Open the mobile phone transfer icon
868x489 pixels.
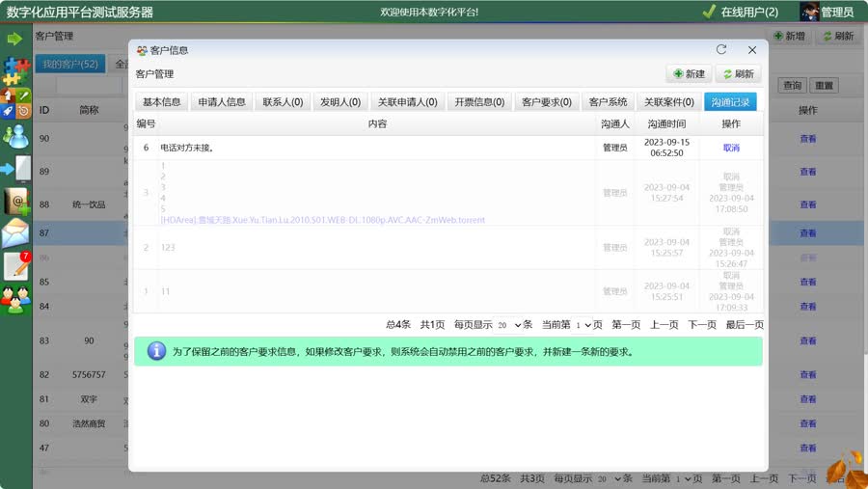(x=17, y=169)
